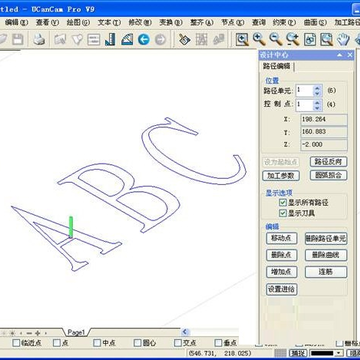This screenshot has height=360, width=360.
Task: Click the paint bucket fill icon
Action: 184,40
